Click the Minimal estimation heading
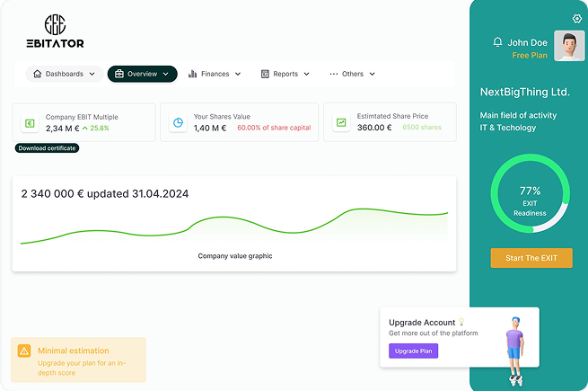 tap(73, 351)
